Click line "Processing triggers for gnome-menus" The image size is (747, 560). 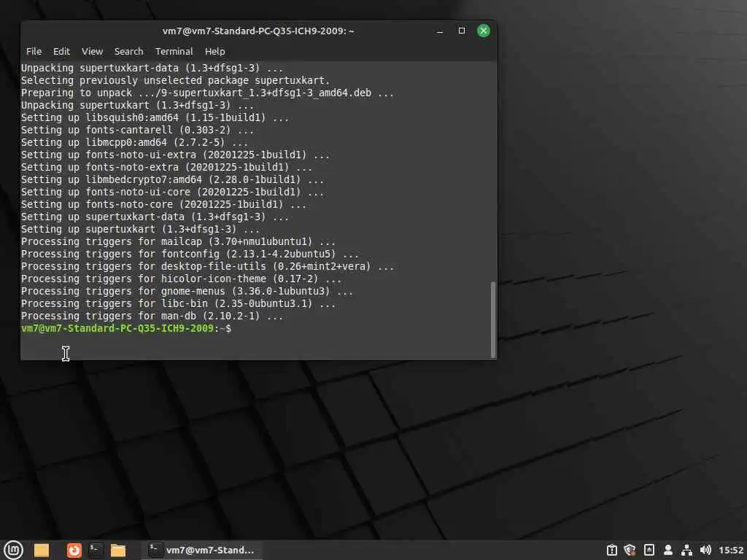pyautogui.click(x=187, y=292)
